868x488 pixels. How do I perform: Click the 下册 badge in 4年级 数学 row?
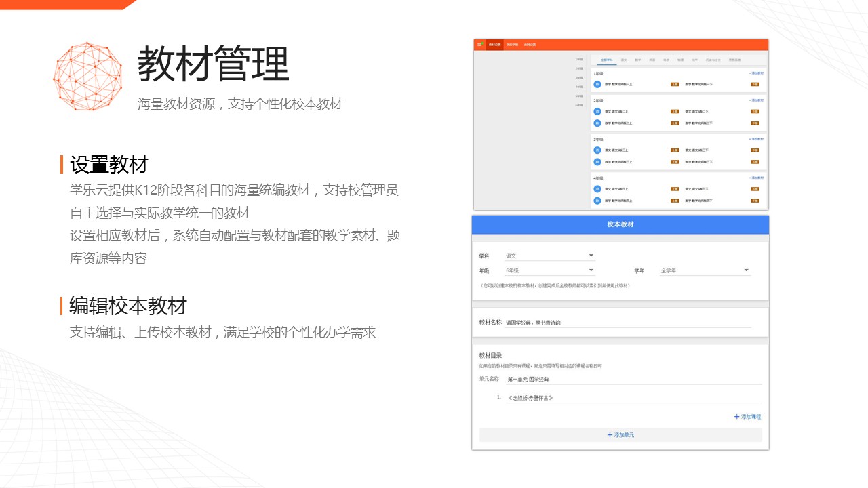[x=755, y=201]
